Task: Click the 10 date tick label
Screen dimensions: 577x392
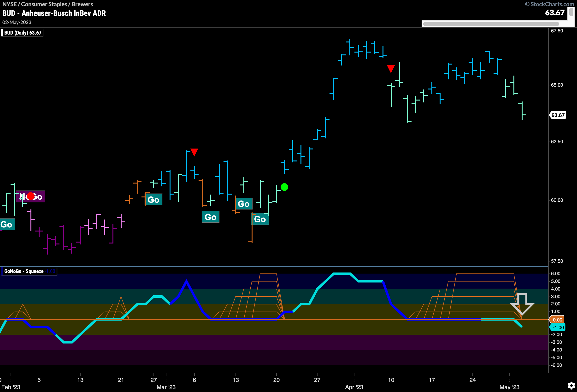Action: (391, 380)
